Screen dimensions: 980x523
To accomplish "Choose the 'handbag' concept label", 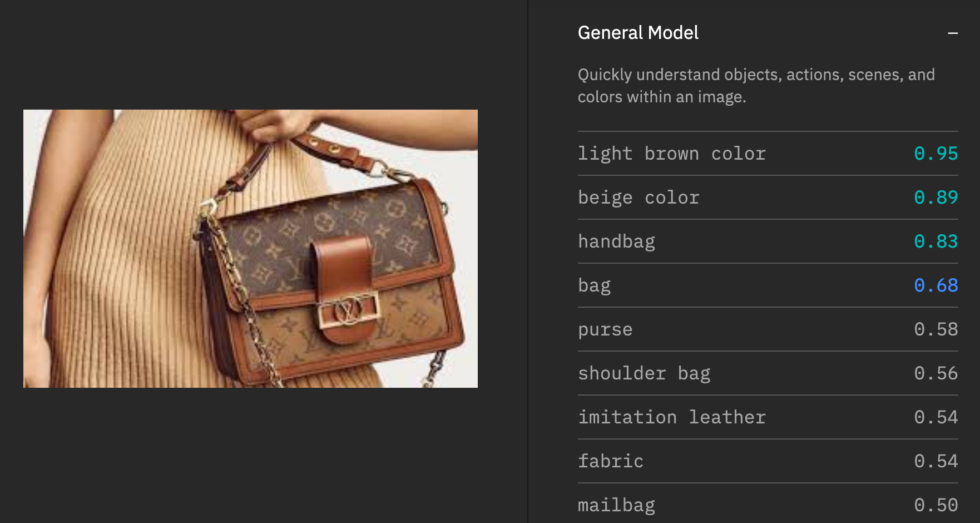I will coord(616,241).
